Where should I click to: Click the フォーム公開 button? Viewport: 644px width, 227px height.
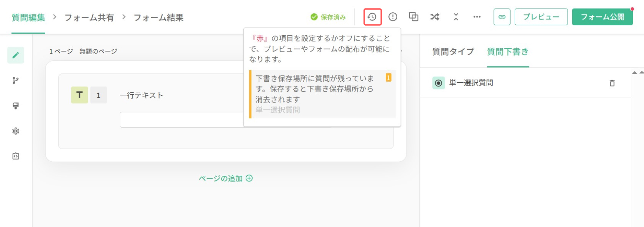point(602,17)
